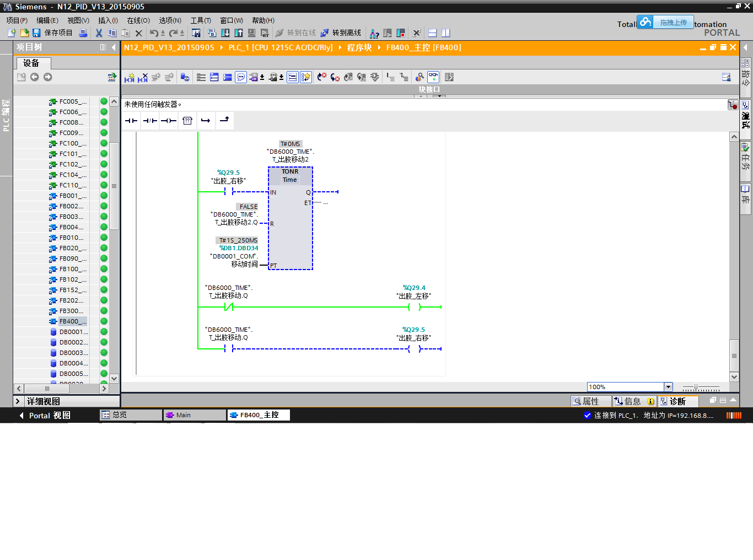Click the open branch icon
This screenshot has width=753, height=560.
(206, 121)
